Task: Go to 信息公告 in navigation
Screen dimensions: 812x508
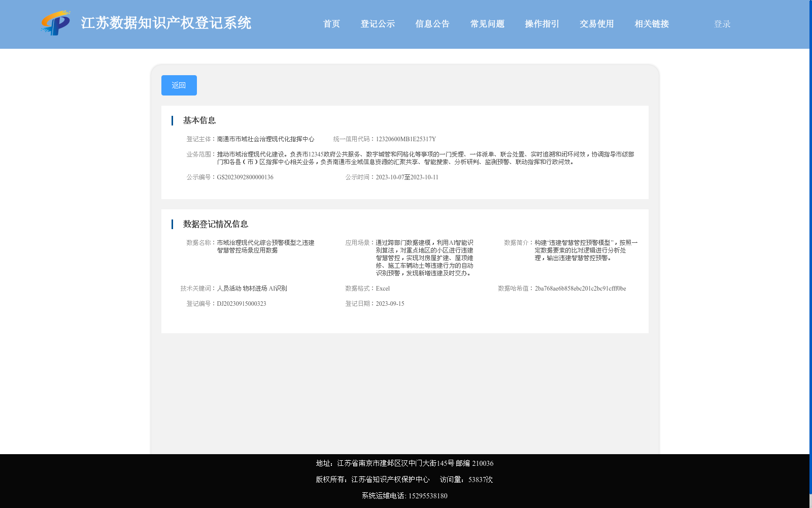Action: pos(432,24)
